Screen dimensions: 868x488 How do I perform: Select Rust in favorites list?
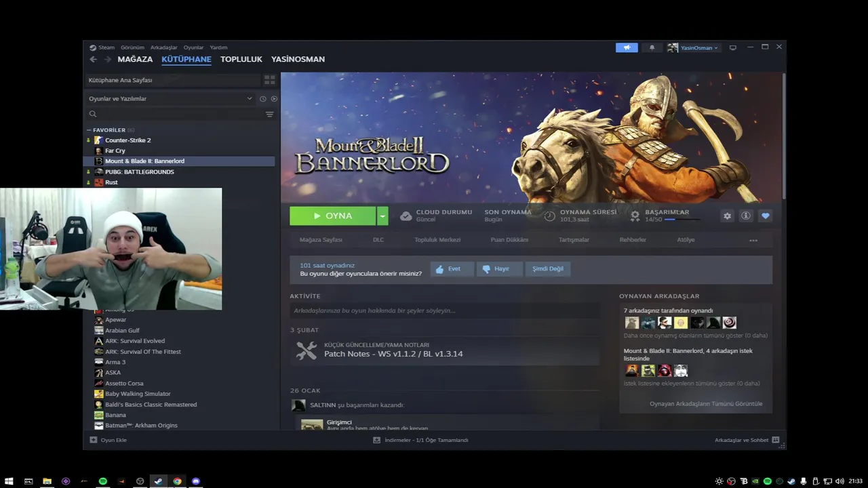(111, 182)
